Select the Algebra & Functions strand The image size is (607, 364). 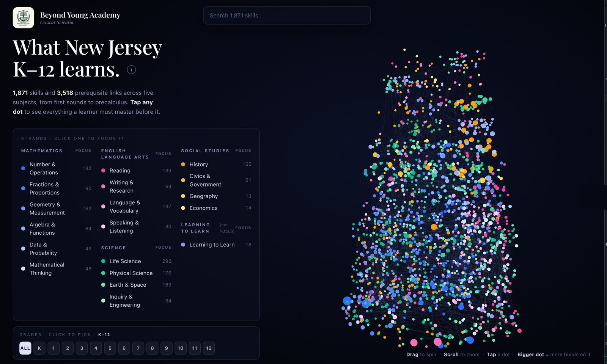coord(56,229)
